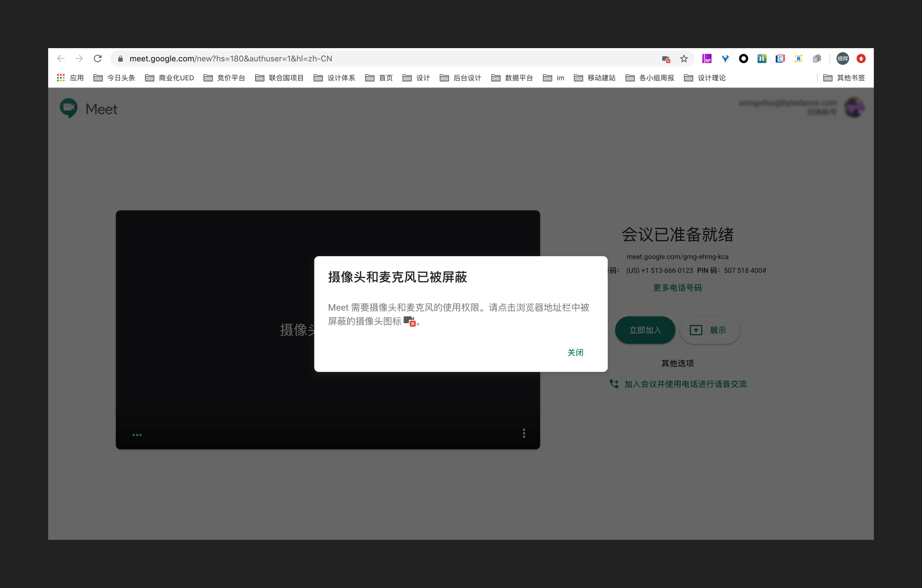Open the R extension icon
The height and width of the screenshot is (588, 922).
pos(799,58)
